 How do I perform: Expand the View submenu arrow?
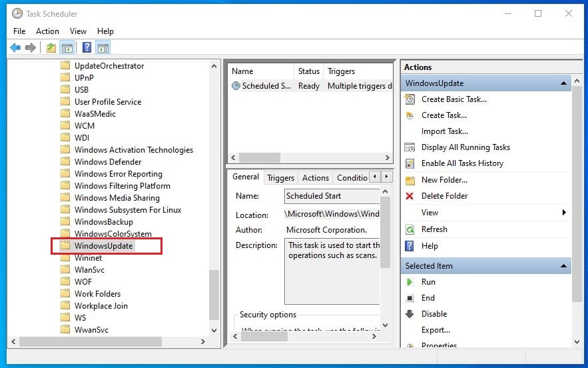tap(564, 213)
